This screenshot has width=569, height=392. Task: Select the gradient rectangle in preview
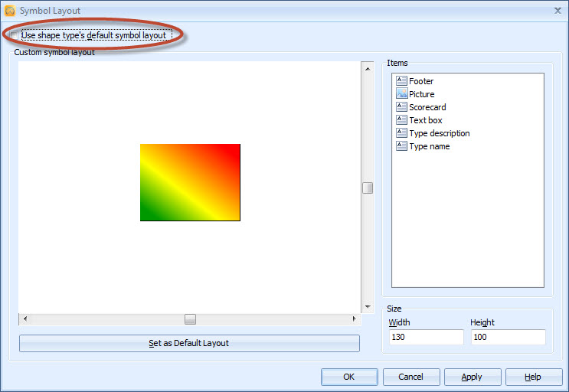pyautogui.click(x=190, y=182)
